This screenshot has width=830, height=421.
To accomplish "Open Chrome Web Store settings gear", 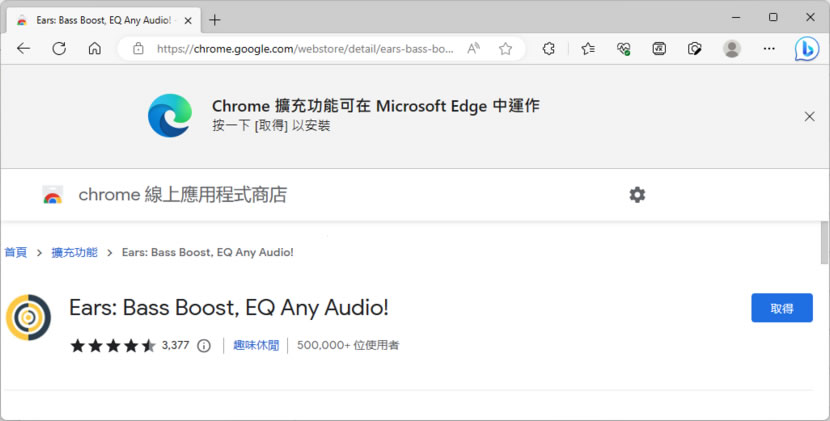I will 637,195.
